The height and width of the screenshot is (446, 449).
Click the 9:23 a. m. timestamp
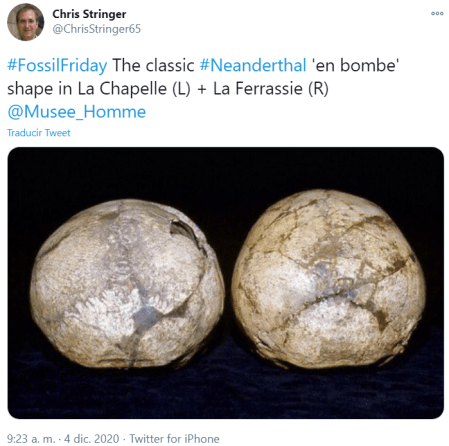(31, 438)
